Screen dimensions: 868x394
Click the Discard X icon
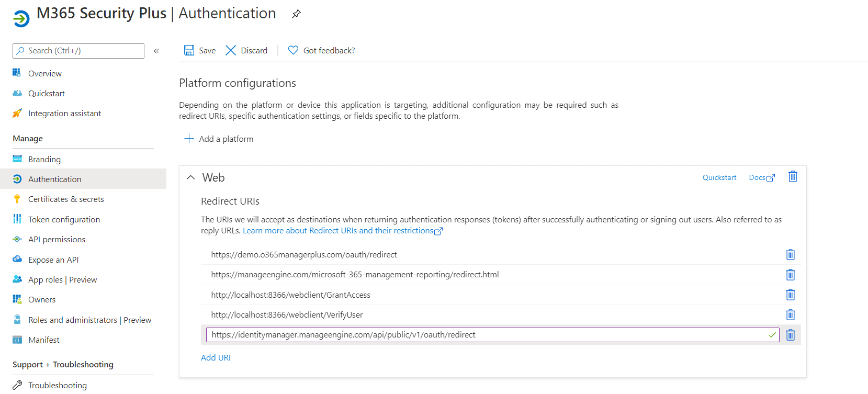tap(231, 50)
